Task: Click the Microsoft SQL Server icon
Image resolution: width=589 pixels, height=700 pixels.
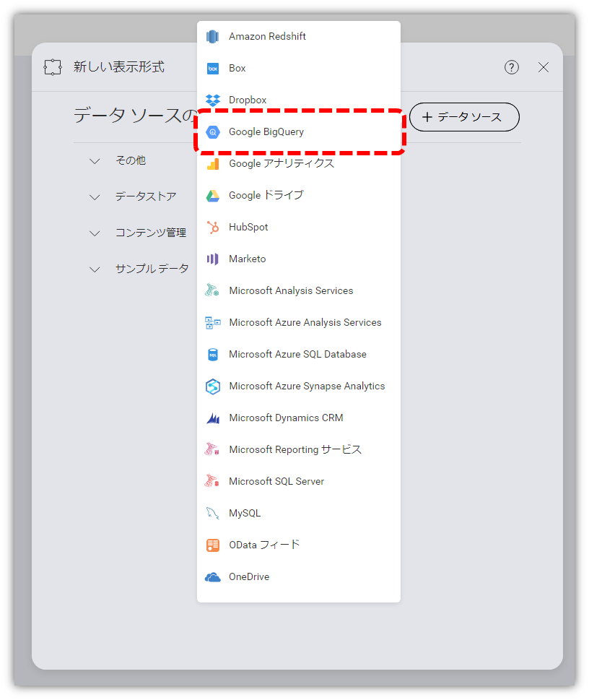Action: pos(212,481)
